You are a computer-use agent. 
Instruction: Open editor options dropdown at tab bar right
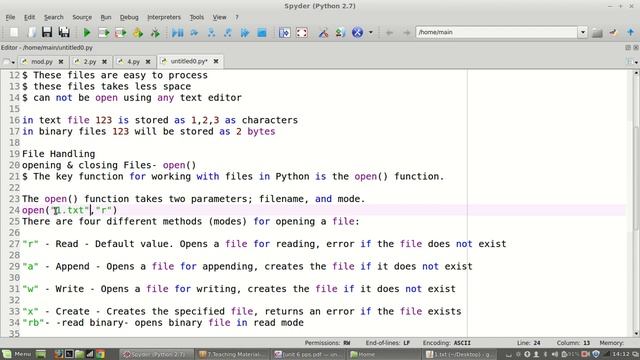632,62
